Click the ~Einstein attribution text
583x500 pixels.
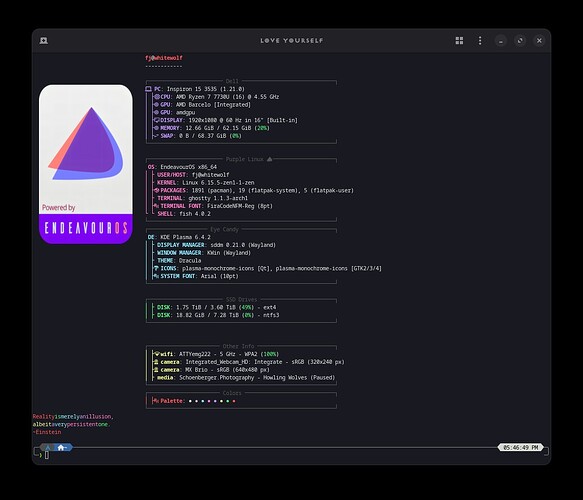(47, 432)
